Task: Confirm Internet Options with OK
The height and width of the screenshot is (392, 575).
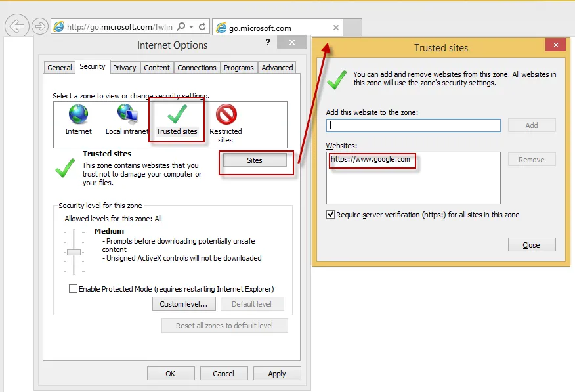Action: tap(171, 374)
